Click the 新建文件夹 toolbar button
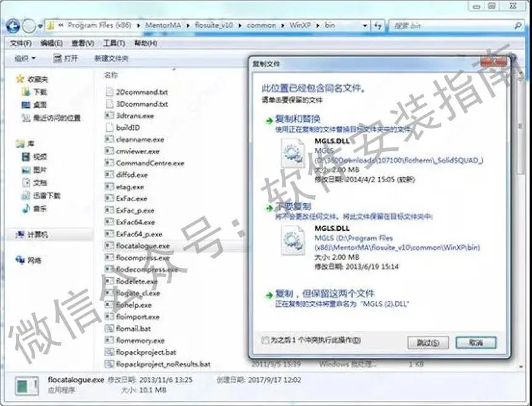 112,59
